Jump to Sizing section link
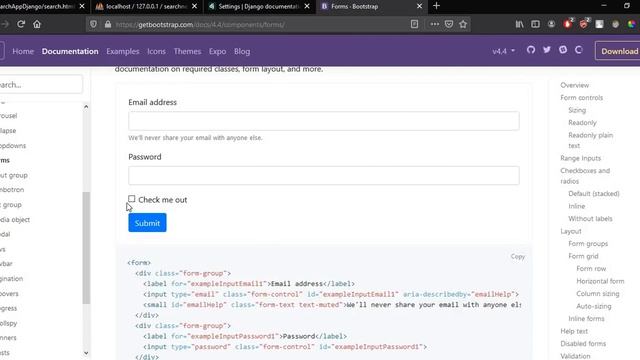The image size is (640, 360). (x=577, y=110)
